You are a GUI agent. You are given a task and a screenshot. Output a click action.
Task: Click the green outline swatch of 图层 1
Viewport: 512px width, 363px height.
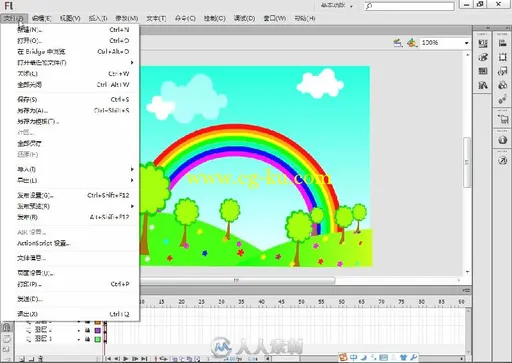(x=97, y=339)
